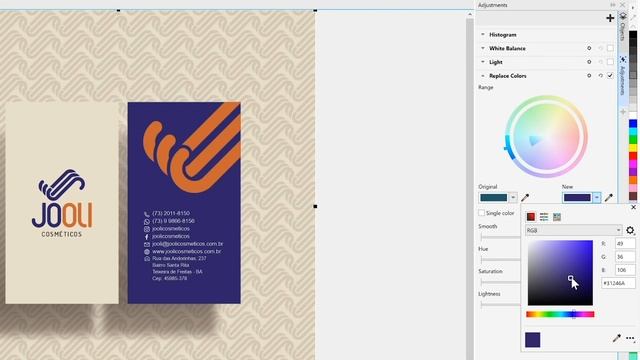Image resolution: width=640 pixels, height=360 pixels.
Task: Use the eyedropper in the color popup
Action: (x=616, y=338)
